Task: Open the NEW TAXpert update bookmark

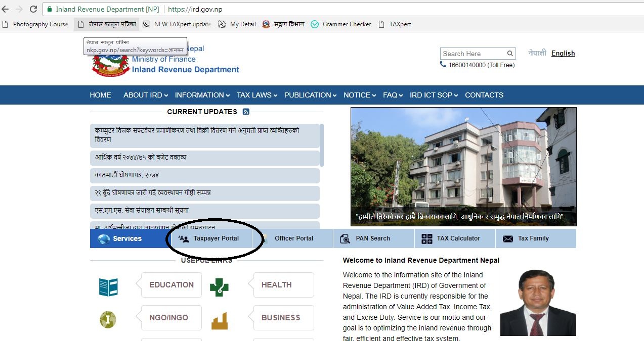Action: click(x=178, y=24)
